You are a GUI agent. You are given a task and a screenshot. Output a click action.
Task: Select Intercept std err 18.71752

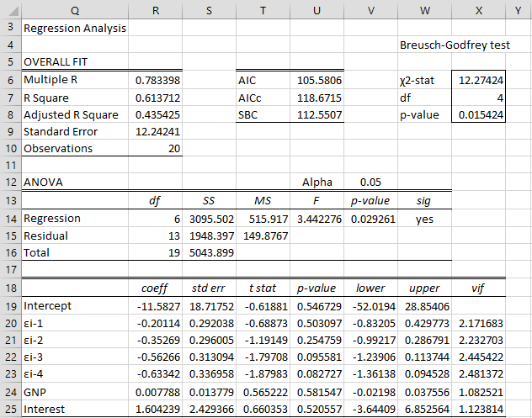point(209,306)
